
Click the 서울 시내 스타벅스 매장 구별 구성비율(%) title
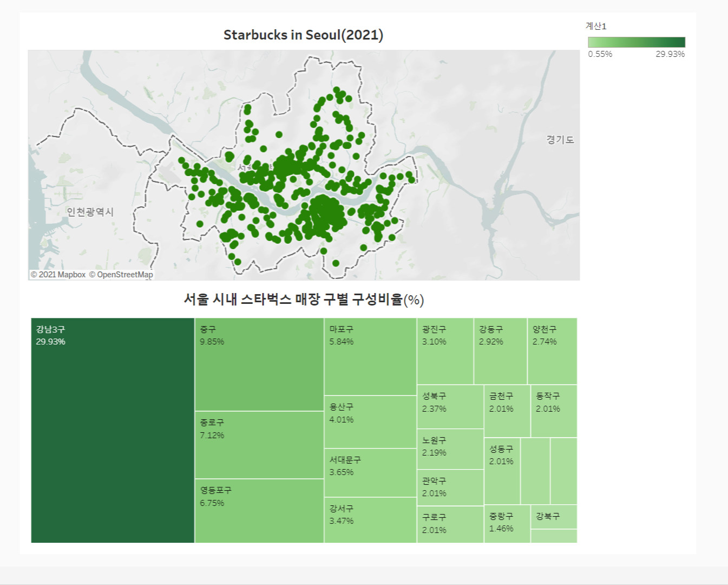pos(304,300)
